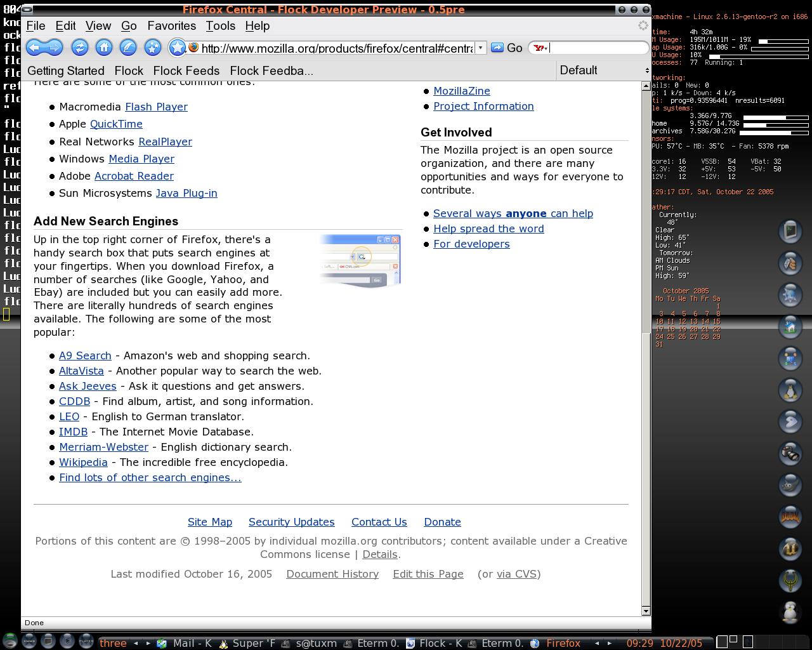This screenshot has width=812, height=650.
Task: Open the Flock Feeds bookmark
Action: point(187,71)
